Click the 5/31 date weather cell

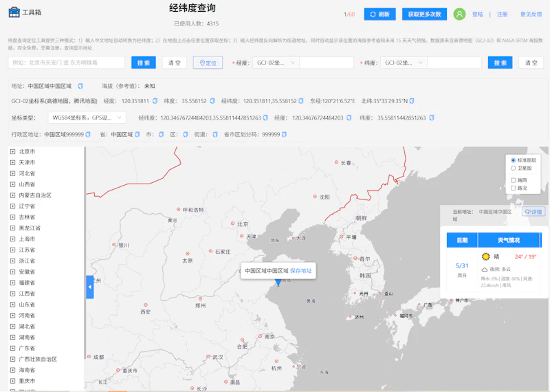tap(462, 270)
